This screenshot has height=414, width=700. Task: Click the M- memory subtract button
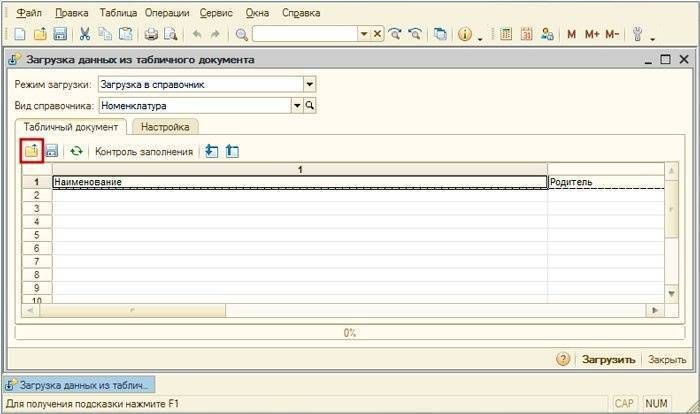pyautogui.click(x=612, y=34)
